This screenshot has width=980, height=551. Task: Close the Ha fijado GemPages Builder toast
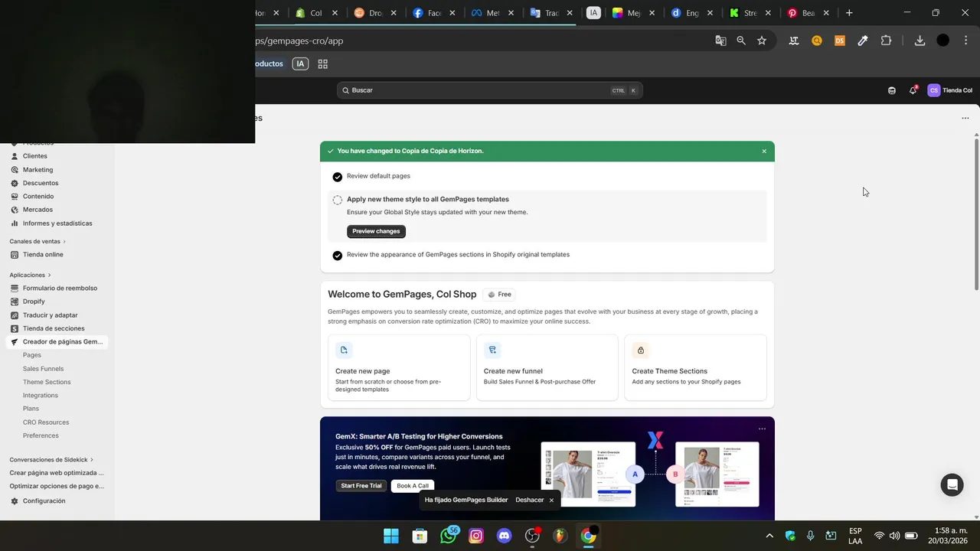(x=551, y=500)
